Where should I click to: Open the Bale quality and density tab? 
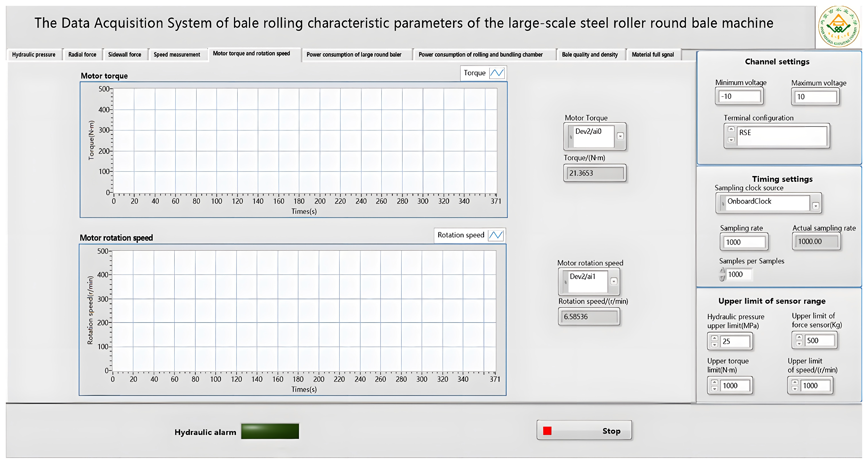[590, 55]
